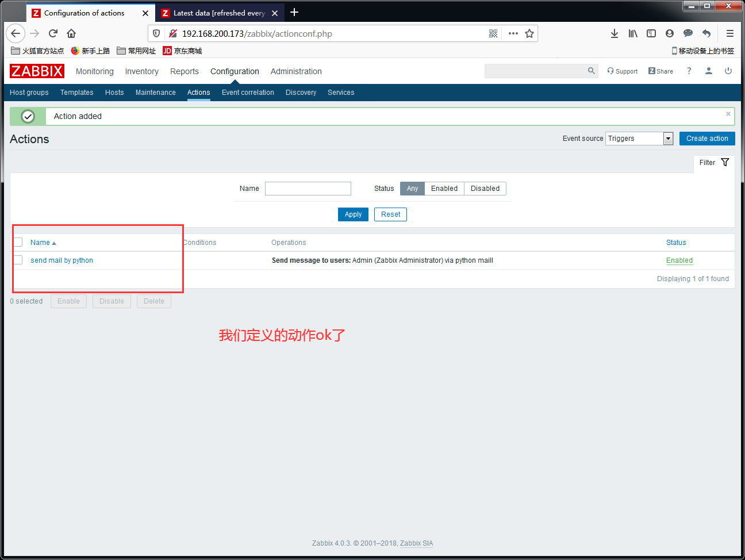Open a new browser tab with plus
The width and height of the screenshot is (745, 560).
pos(294,12)
